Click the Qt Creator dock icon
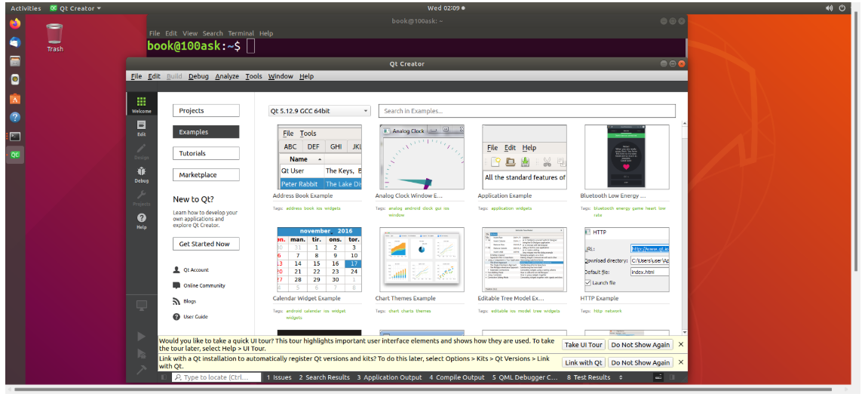Viewport: 868px width, 400px height. click(15, 155)
